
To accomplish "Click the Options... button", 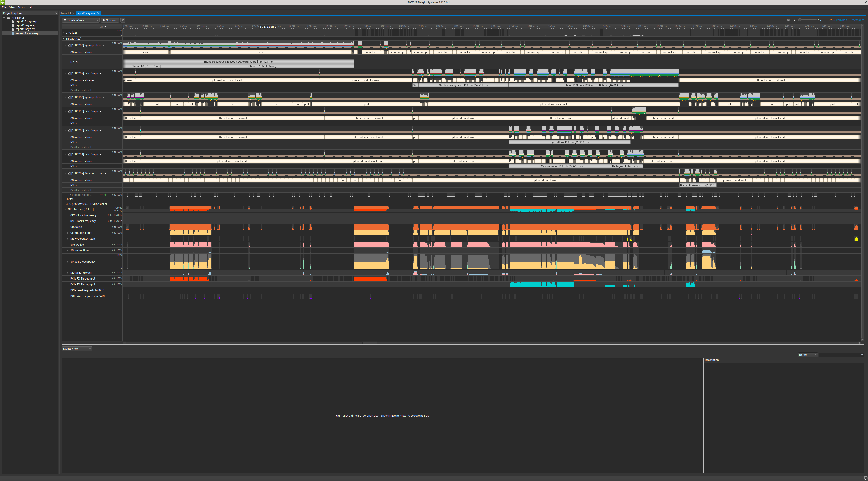I will click(110, 20).
